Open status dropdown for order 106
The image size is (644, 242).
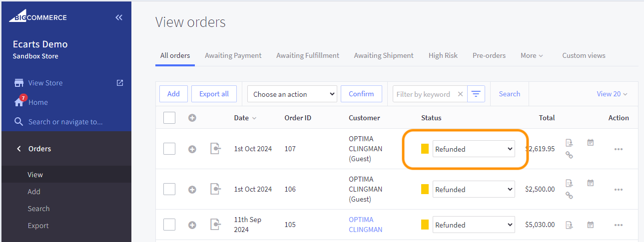coord(474,189)
